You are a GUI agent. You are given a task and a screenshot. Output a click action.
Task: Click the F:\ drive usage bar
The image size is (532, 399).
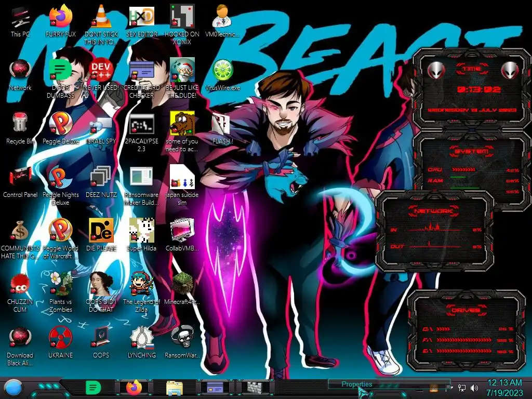click(x=464, y=340)
